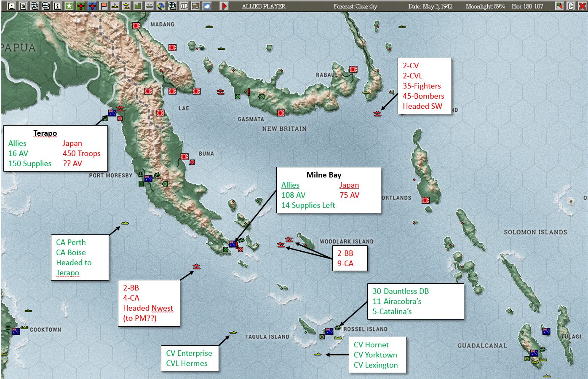
Task: Select the Allied ship icon south of Port Moresby
Action: [125, 223]
